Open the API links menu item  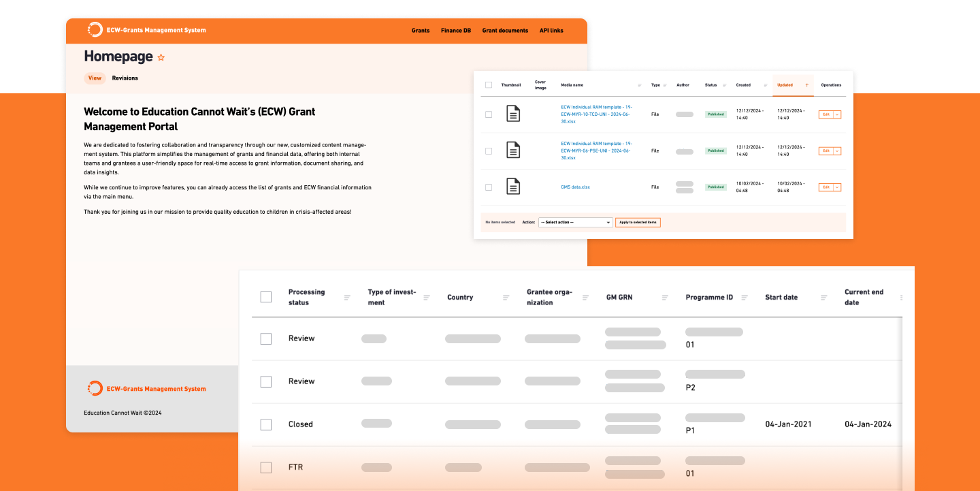[551, 30]
